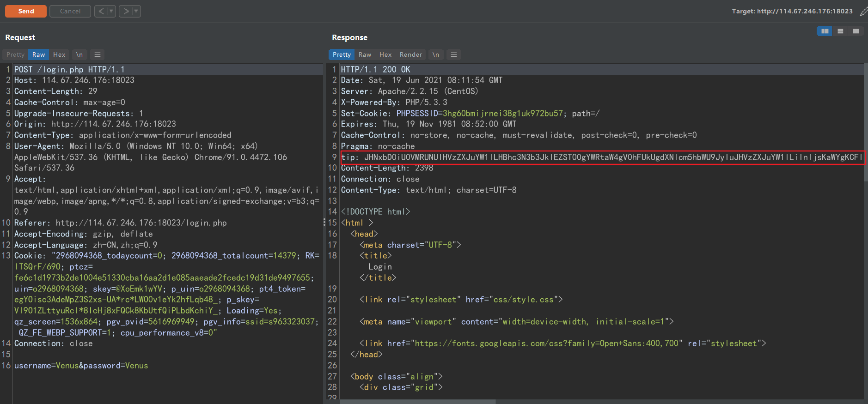Image resolution: width=868 pixels, height=404 pixels.
Task: Open the forward history dropdown arrow
Action: click(x=136, y=11)
